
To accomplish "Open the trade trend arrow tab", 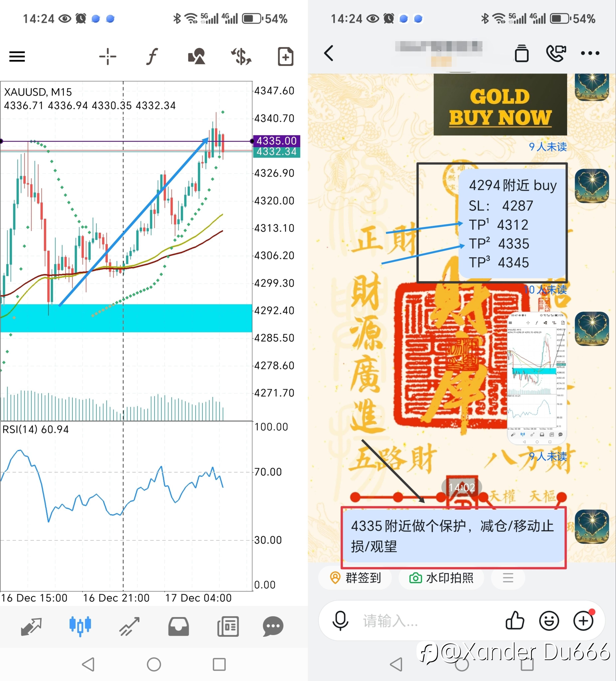I will pos(129,627).
